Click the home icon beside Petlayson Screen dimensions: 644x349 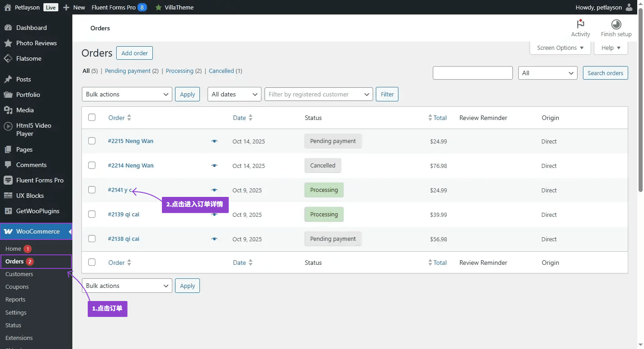pyautogui.click(x=7, y=7)
